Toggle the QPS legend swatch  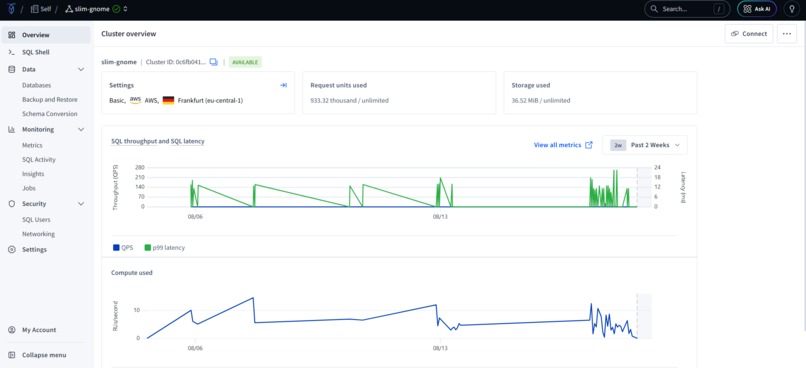(116, 248)
